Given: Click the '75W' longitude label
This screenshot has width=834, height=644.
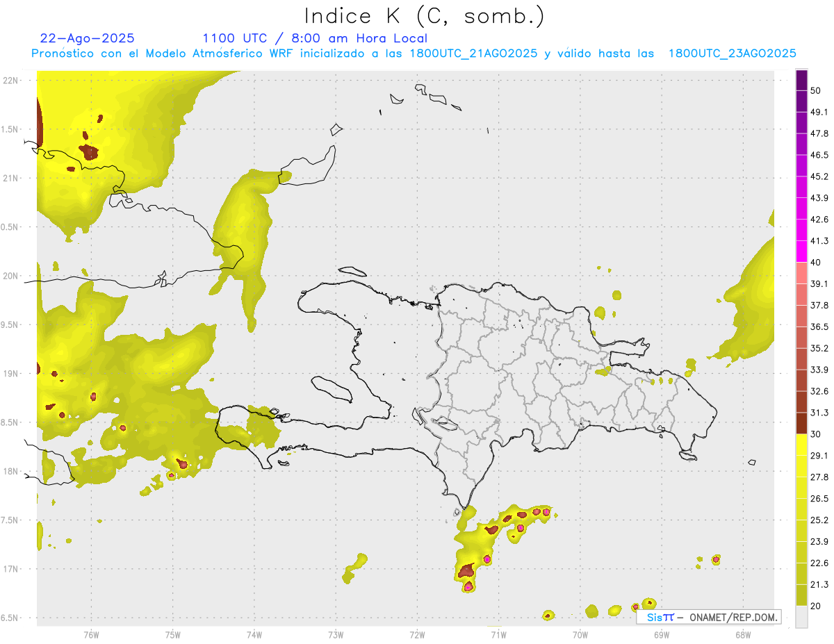Looking at the screenshot, I should [172, 634].
